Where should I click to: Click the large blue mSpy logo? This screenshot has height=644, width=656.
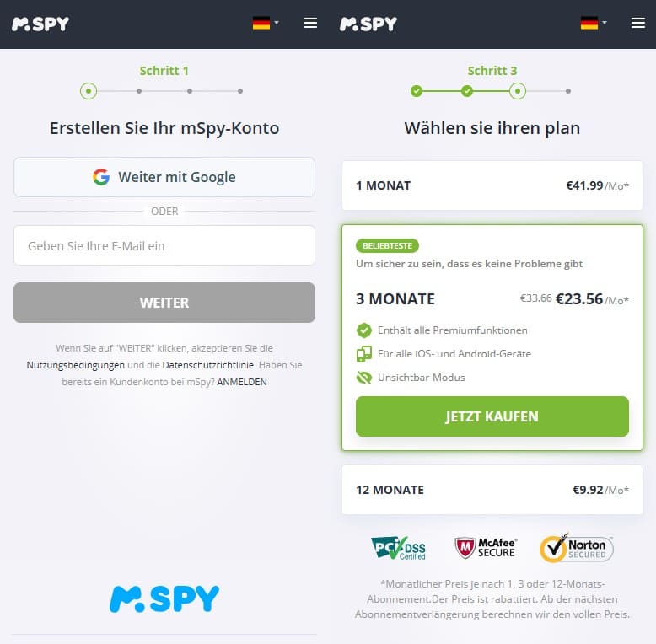click(164, 598)
